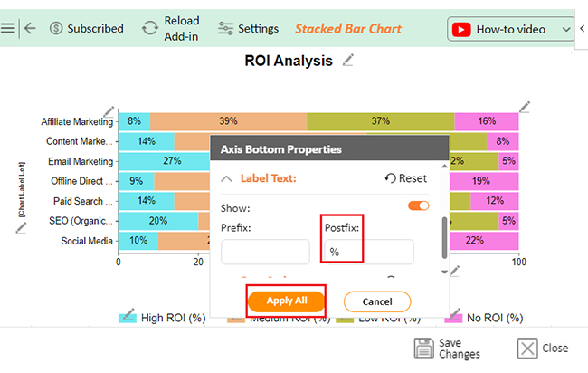Edit High ROI legend pencil icon
The width and height of the screenshot is (588, 373).
[x=128, y=314]
